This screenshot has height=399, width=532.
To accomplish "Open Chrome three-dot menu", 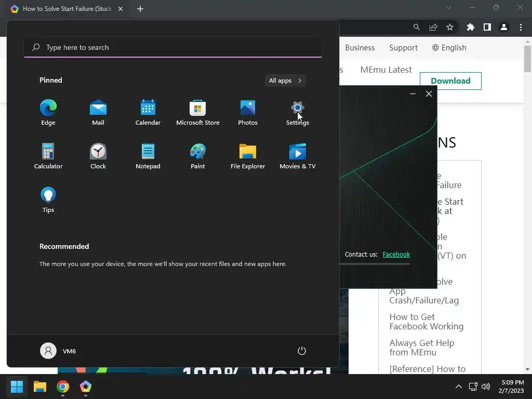I will click(521, 27).
